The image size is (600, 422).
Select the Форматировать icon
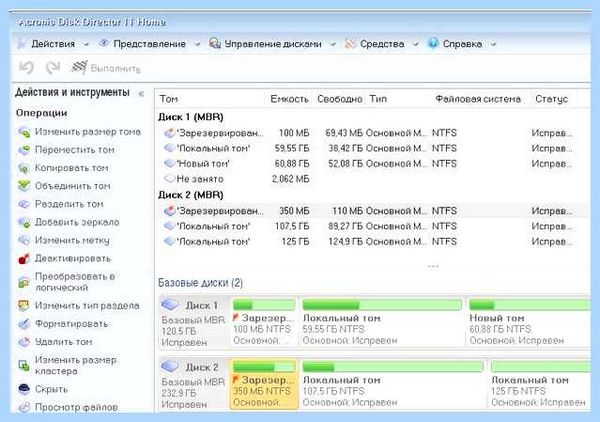point(24,324)
